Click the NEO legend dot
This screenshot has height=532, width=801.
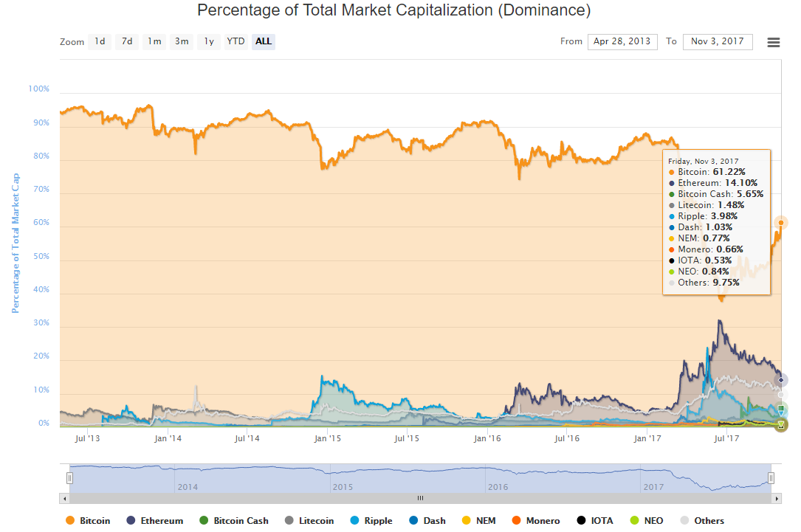634,520
